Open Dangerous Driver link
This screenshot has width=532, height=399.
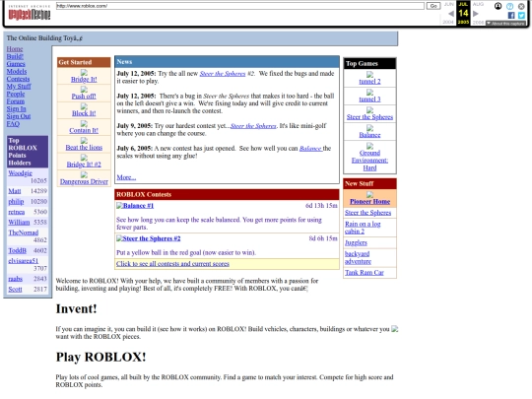(x=84, y=181)
